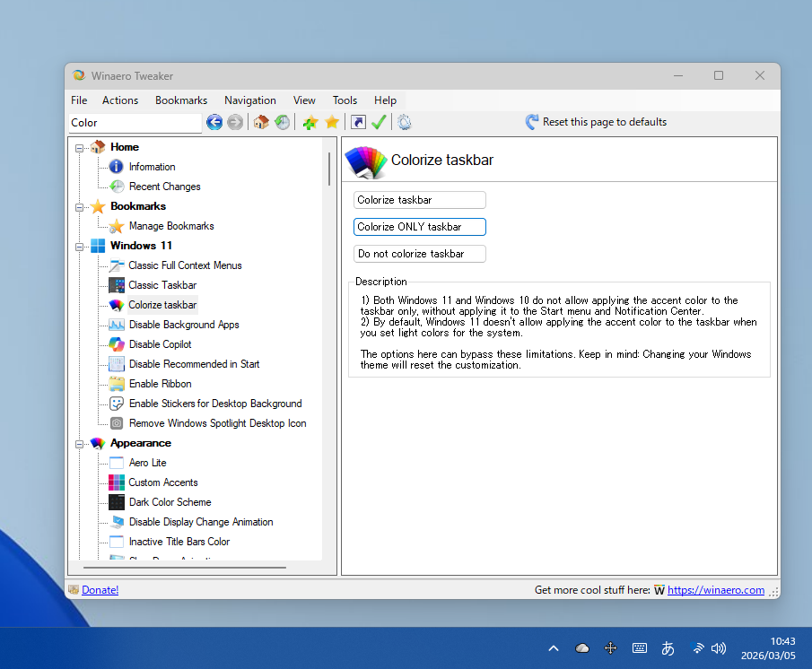This screenshot has height=669, width=812.
Task: Click the Information icon in the tree
Action: click(117, 167)
